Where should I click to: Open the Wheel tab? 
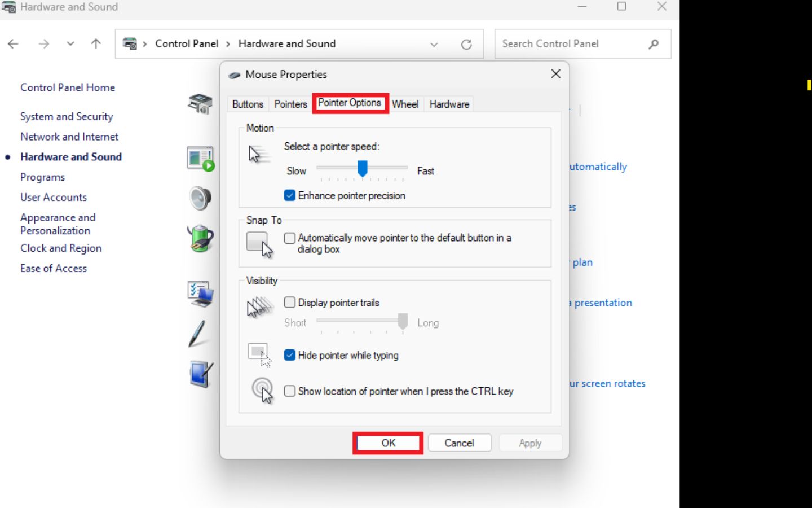pyautogui.click(x=405, y=104)
